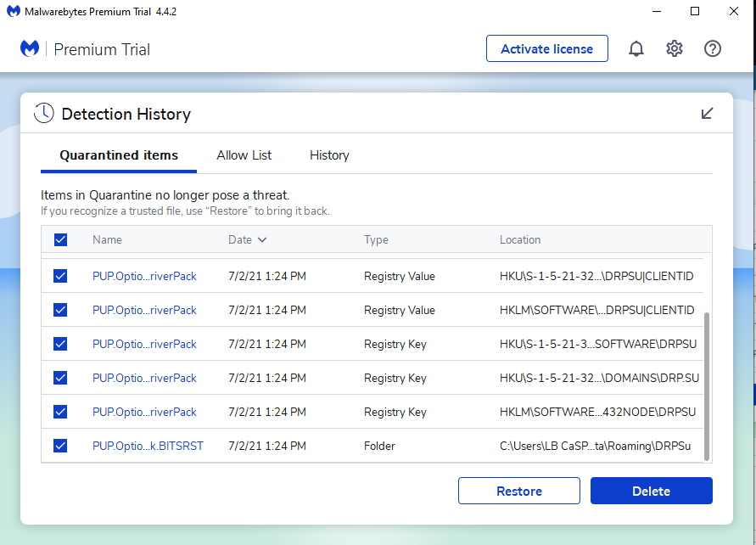Click the Folder type cell

[x=379, y=446]
